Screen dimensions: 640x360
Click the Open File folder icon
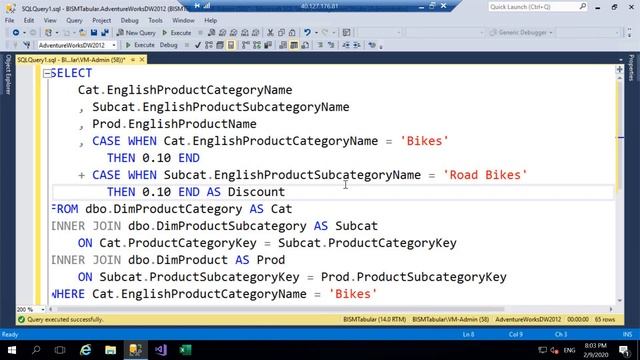tap(82, 33)
